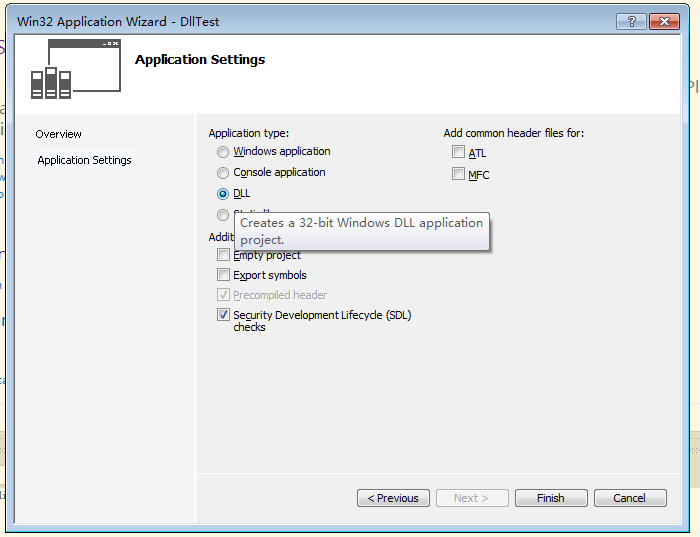Viewport: 700px width, 537px height.
Task: Click the disabled Next button
Action: tap(472, 498)
